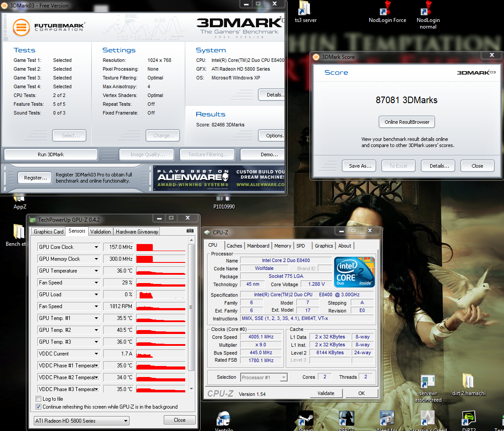
Task: Click the Run 3DMark button
Action: (x=51, y=154)
